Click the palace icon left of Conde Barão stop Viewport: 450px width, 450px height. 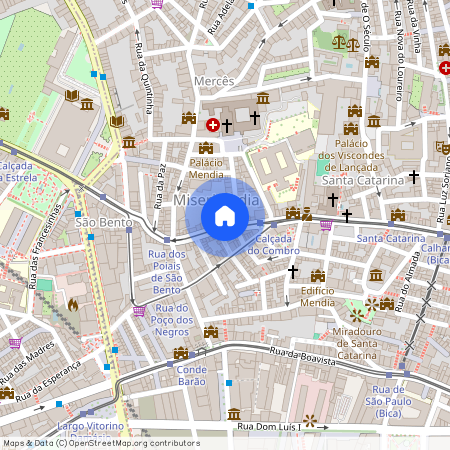click(181, 353)
